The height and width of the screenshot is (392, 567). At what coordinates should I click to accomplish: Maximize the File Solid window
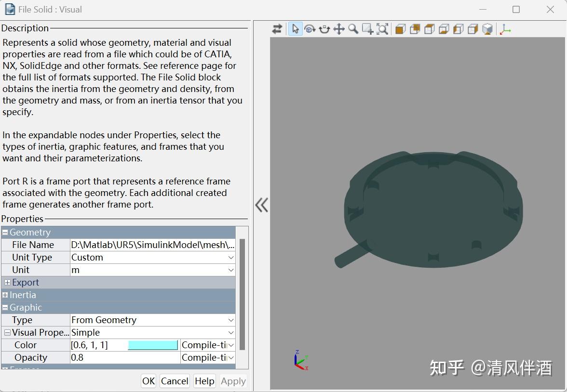(516, 10)
